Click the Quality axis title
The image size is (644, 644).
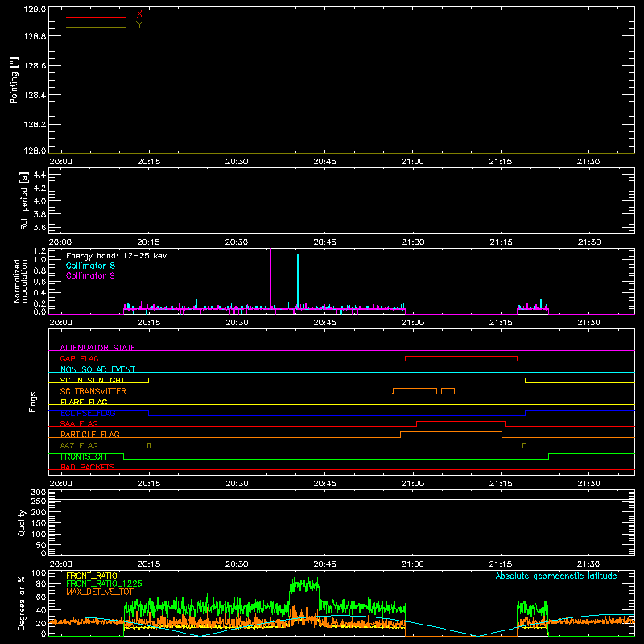click(22, 522)
